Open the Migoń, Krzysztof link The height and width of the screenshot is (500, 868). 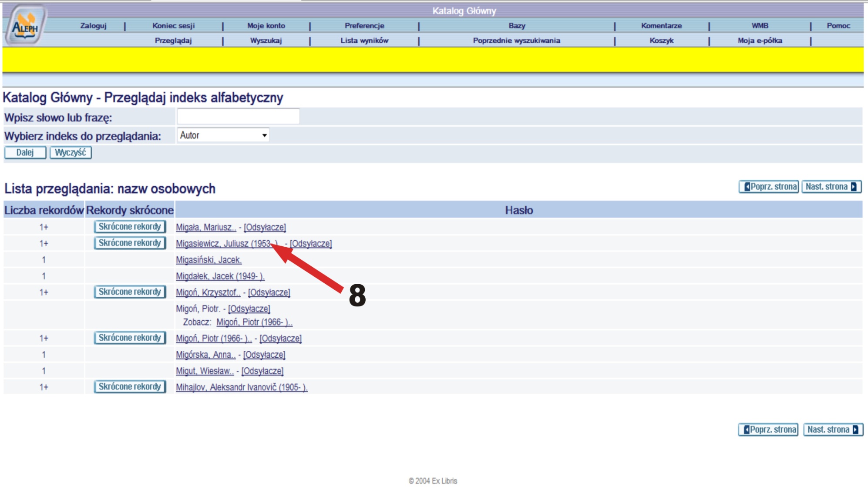208,292
